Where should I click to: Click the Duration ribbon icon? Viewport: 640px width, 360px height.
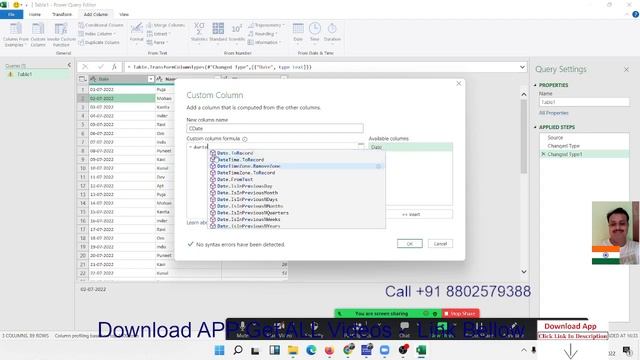pyautogui.click(x=332, y=33)
